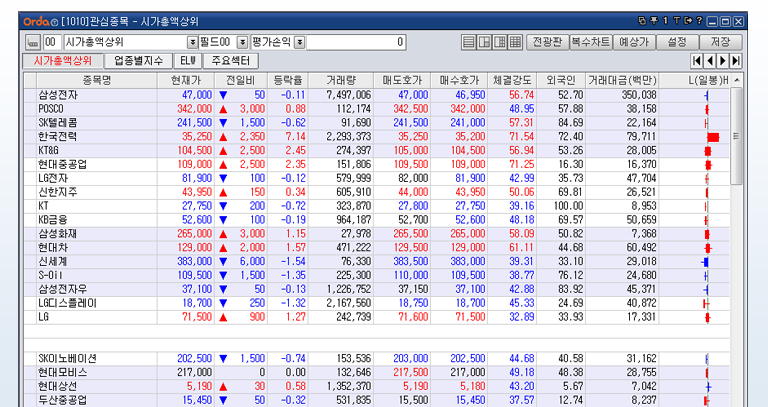Select the KB금융 stock name
768x407 pixels.
pyautogui.click(x=53, y=220)
